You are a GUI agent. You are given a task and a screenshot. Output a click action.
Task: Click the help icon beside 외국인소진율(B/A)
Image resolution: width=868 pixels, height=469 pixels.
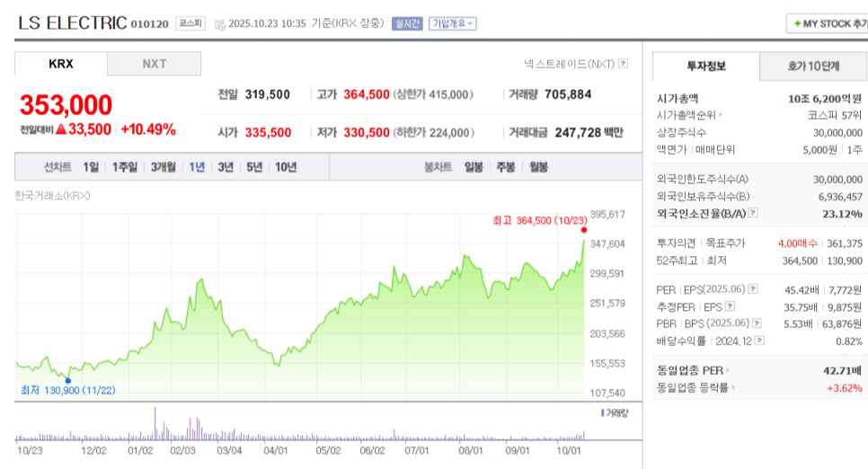coord(753,213)
